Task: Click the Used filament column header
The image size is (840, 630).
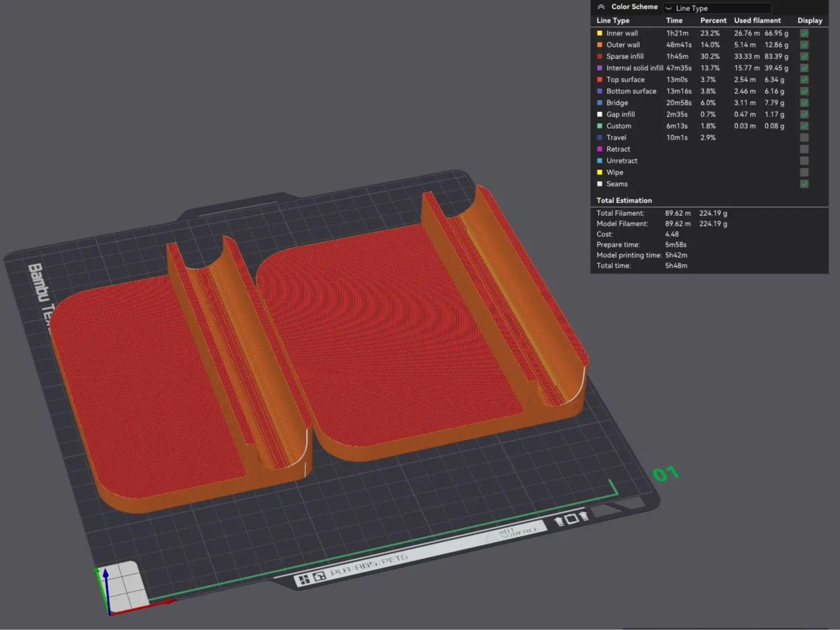Action: [x=757, y=20]
